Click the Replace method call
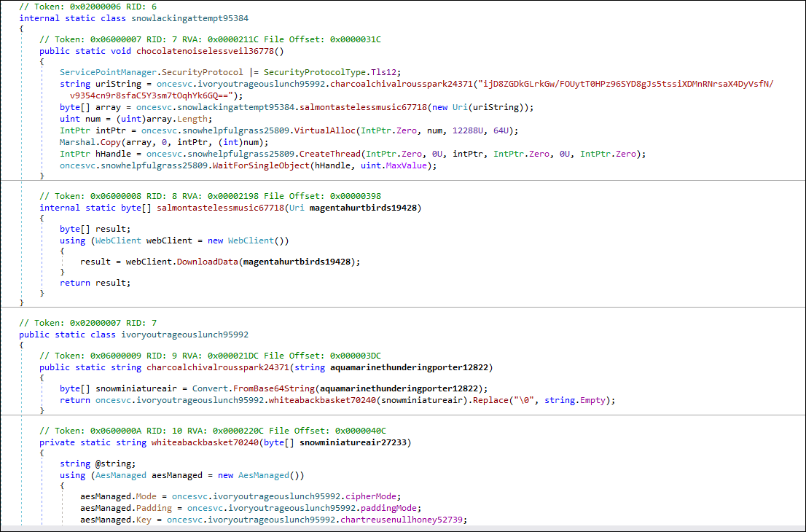This screenshot has width=806, height=532. pyautogui.click(x=490, y=400)
